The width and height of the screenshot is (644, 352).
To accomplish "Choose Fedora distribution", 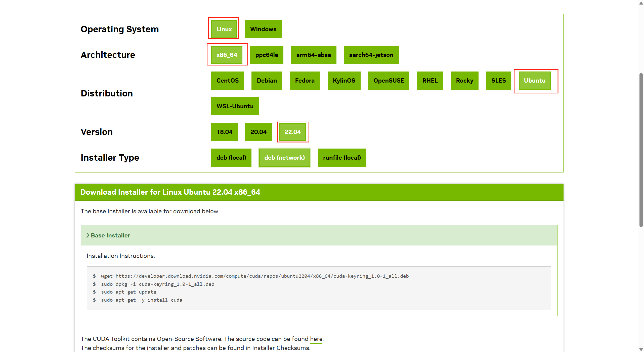I will point(305,81).
